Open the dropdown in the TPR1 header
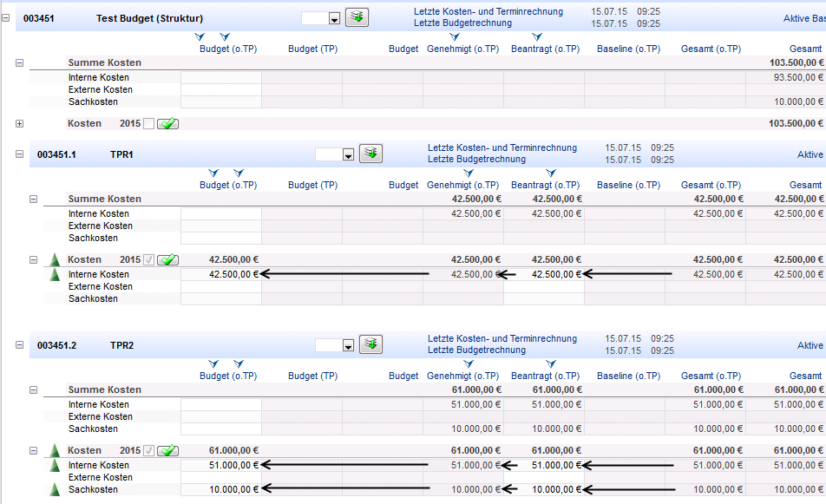 pos(348,154)
